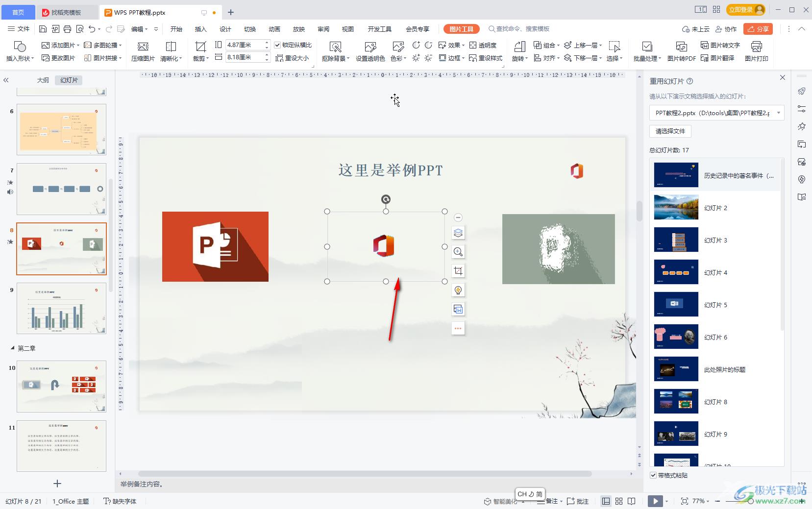Add a new slide with plus button
812x509 pixels.
coord(57,484)
